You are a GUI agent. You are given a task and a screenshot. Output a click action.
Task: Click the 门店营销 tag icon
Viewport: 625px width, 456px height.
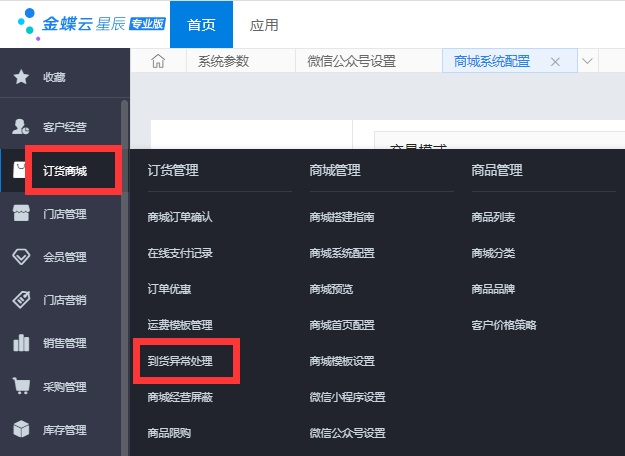20,299
